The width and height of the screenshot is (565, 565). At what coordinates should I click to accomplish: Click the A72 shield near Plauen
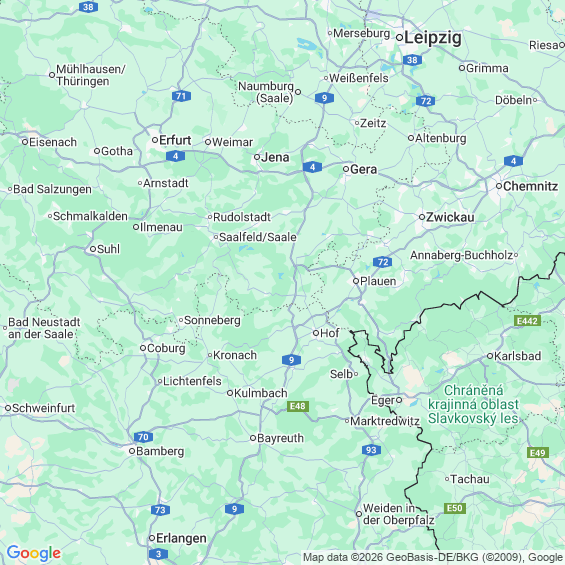pyautogui.click(x=383, y=262)
